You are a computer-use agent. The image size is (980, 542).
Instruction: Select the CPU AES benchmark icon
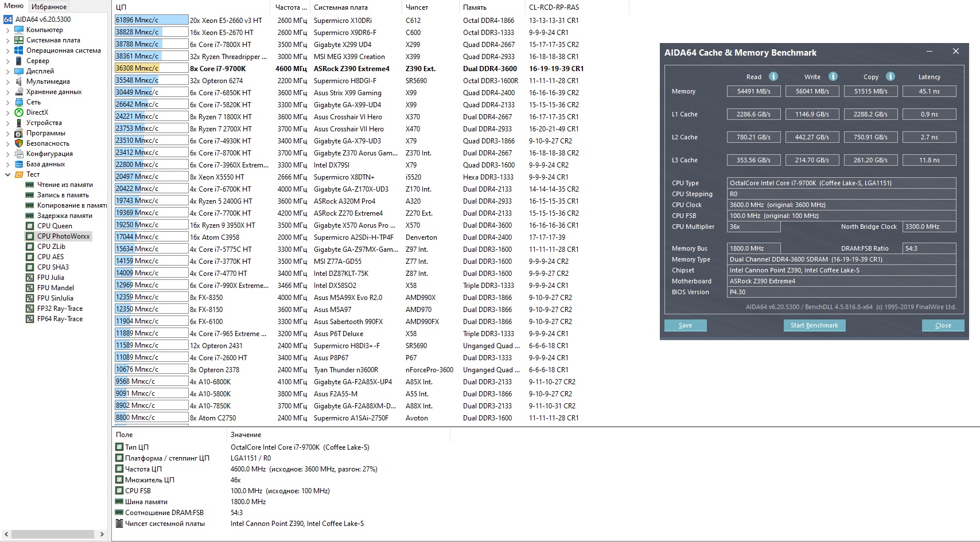coord(30,257)
